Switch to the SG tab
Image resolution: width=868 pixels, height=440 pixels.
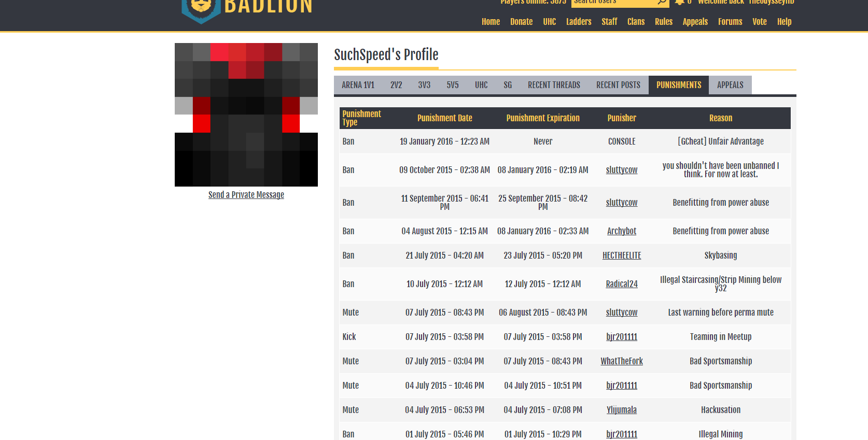508,85
